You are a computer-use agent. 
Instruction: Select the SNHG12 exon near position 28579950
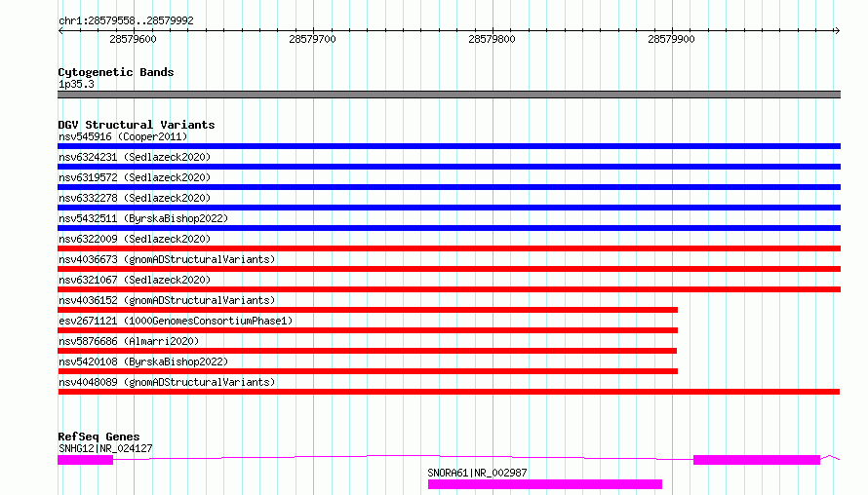(x=757, y=460)
